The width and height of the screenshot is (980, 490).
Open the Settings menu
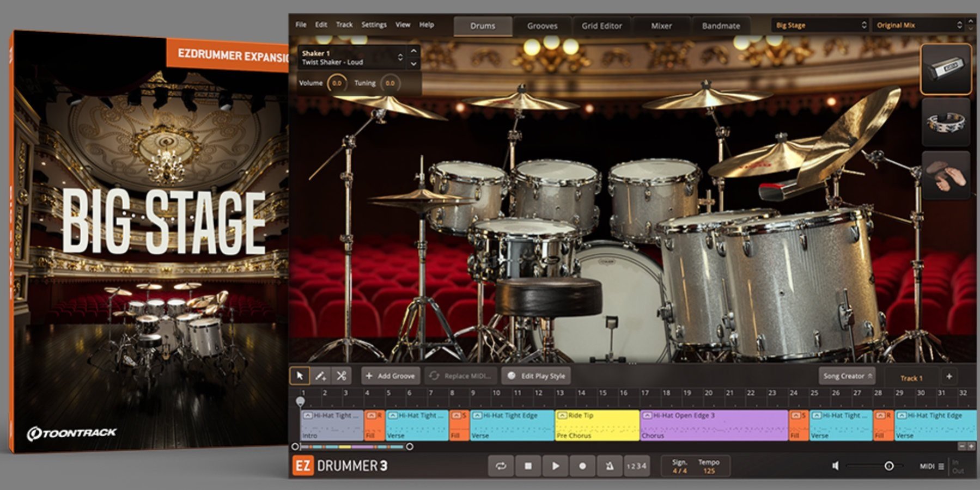[374, 24]
